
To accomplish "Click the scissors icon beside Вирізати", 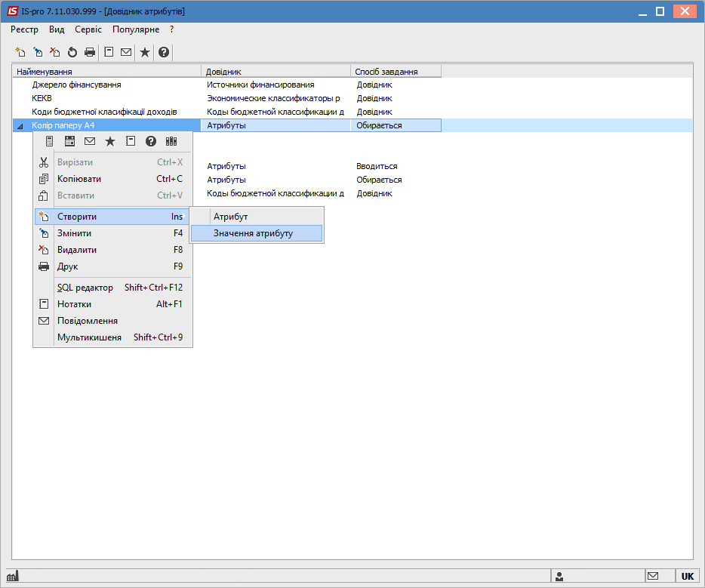I will [x=44, y=162].
